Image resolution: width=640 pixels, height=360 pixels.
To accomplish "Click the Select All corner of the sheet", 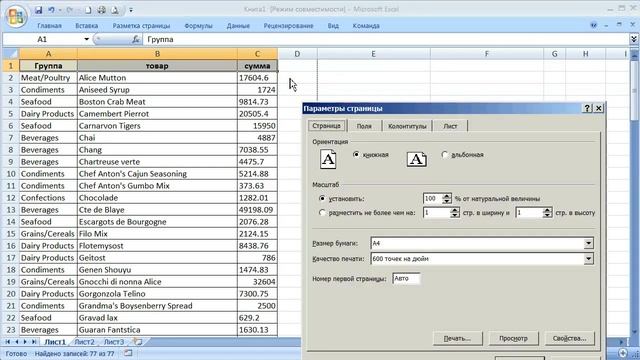I will [11, 54].
